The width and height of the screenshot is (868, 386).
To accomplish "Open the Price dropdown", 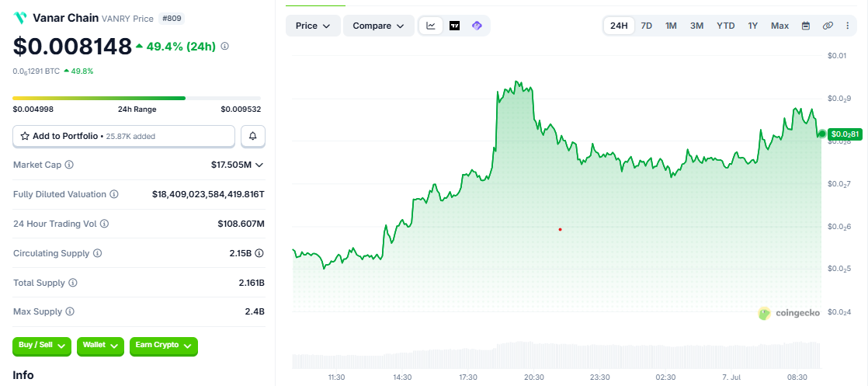I will coord(313,26).
